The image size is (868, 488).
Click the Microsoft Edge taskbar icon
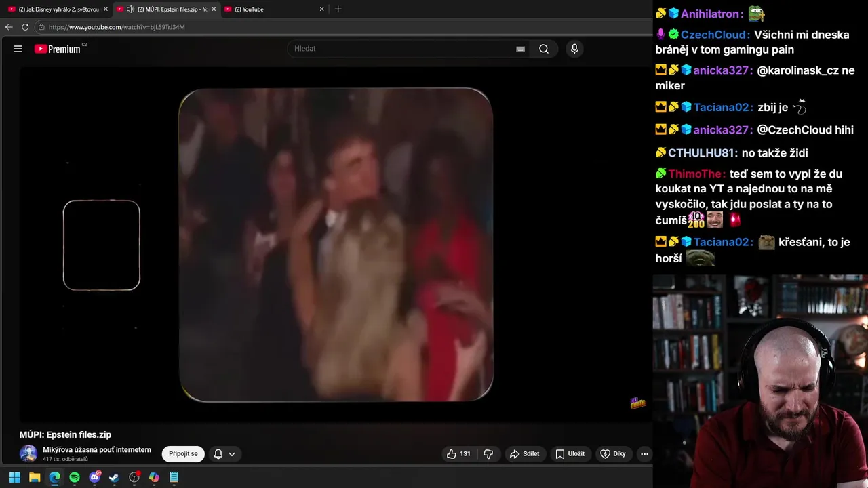click(54, 477)
